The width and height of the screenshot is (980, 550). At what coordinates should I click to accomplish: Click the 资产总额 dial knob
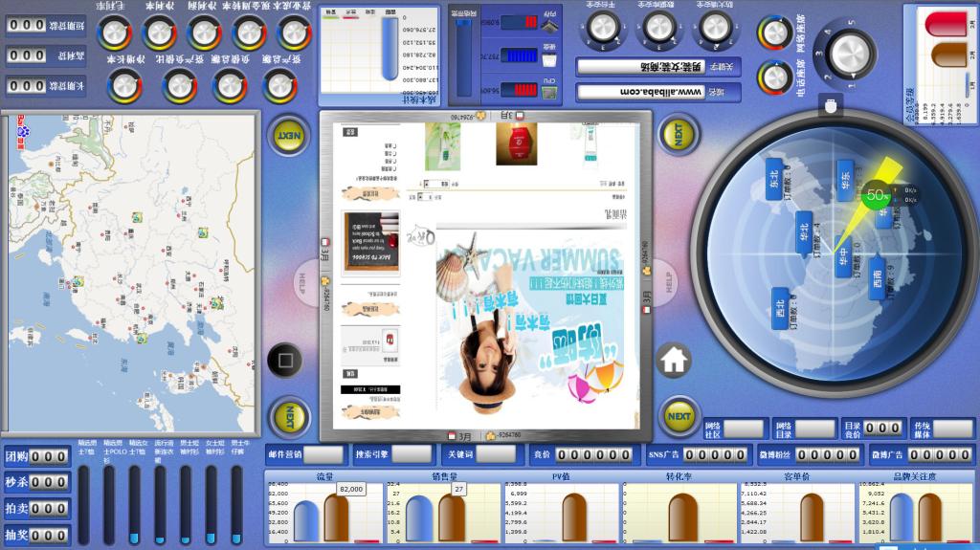[279, 86]
